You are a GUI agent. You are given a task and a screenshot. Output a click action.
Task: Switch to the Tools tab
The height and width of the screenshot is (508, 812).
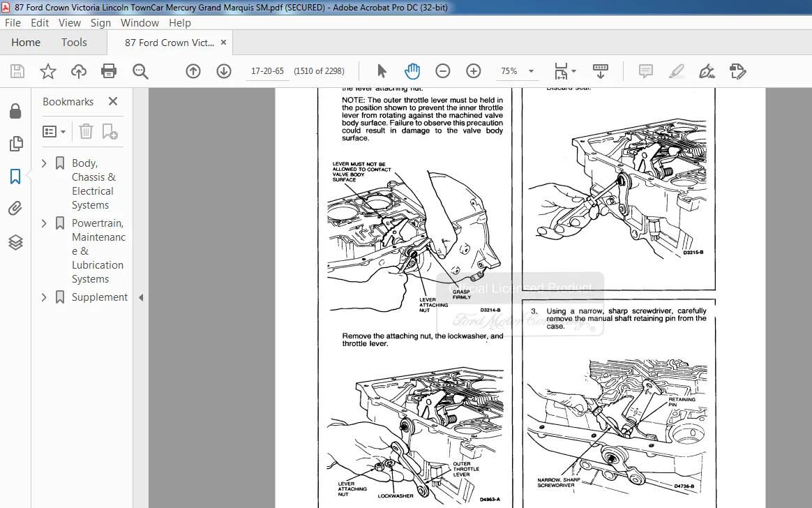pyautogui.click(x=74, y=43)
